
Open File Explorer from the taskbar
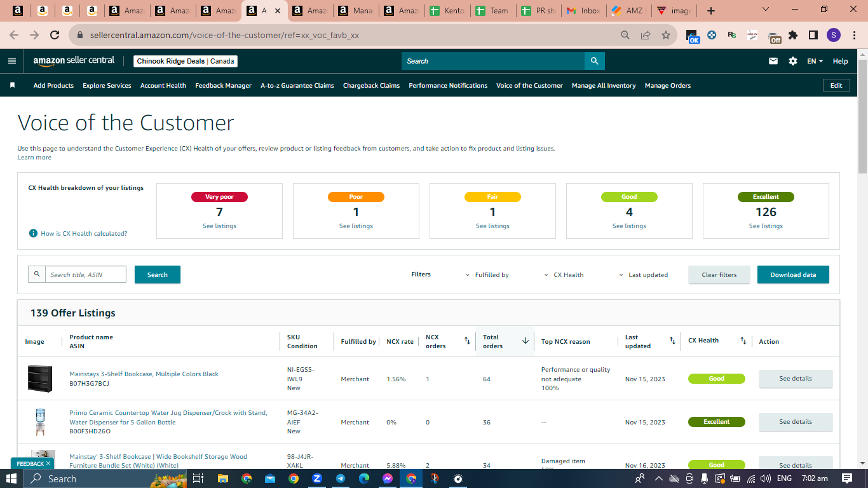222,478
